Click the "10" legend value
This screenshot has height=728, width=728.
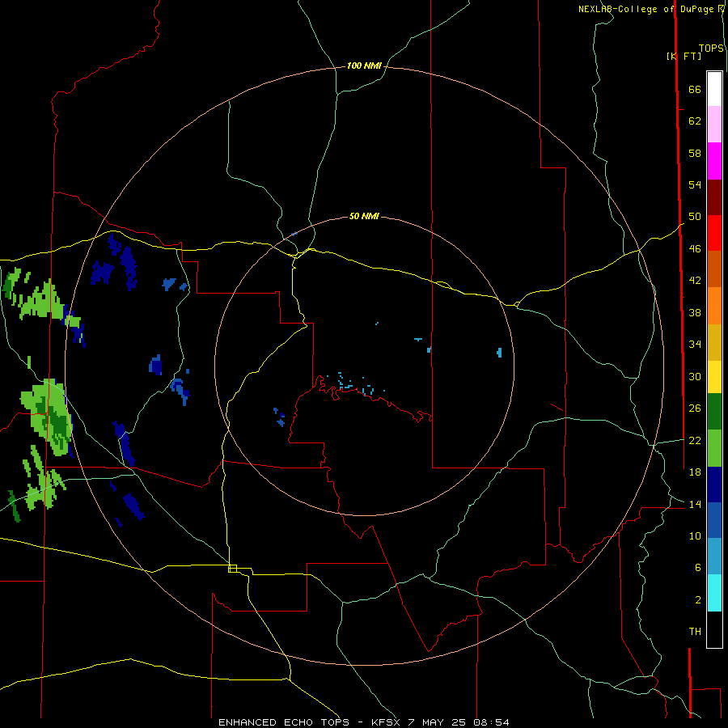(695, 535)
